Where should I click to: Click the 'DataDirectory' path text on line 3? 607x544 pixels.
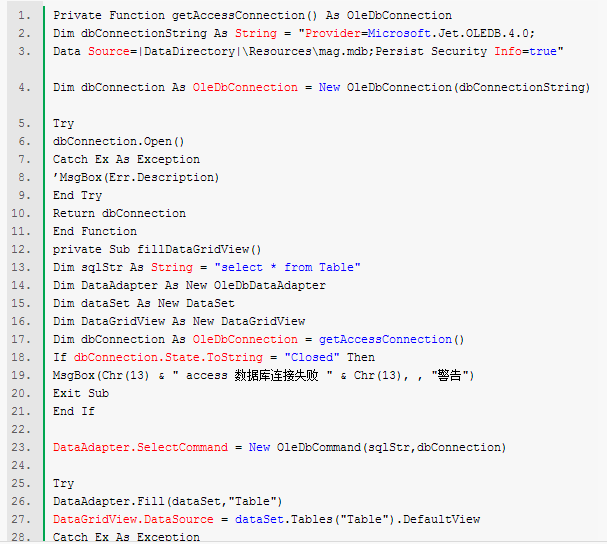pyautogui.click(x=189, y=51)
